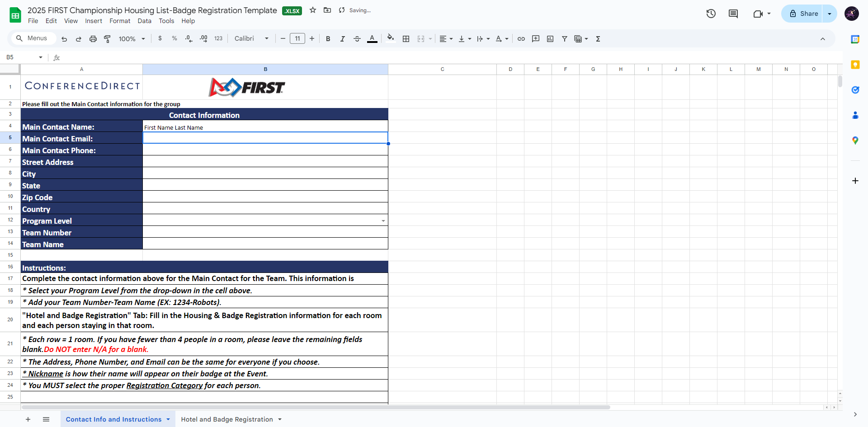Open the Insert menu
The height and width of the screenshot is (427, 868).
[94, 21]
